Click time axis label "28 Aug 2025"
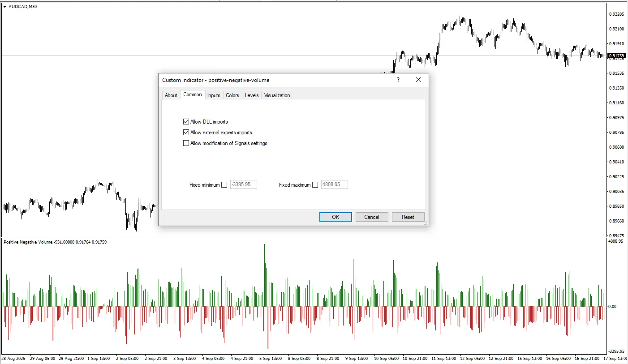Viewport: 628px width, 364px height. 13,359
